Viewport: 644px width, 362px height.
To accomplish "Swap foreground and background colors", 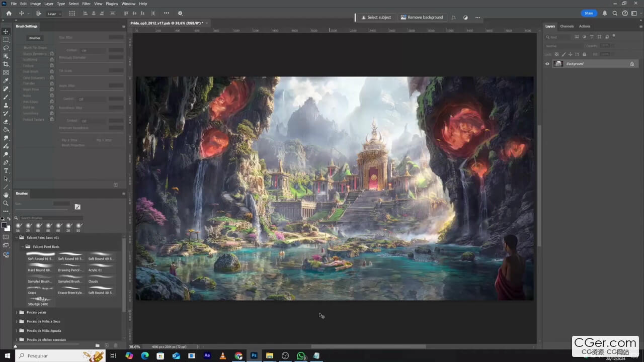I will [9, 219].
